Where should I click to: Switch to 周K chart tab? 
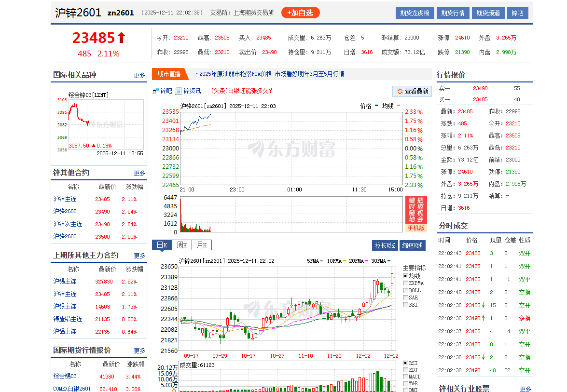[x=182, y=245]
